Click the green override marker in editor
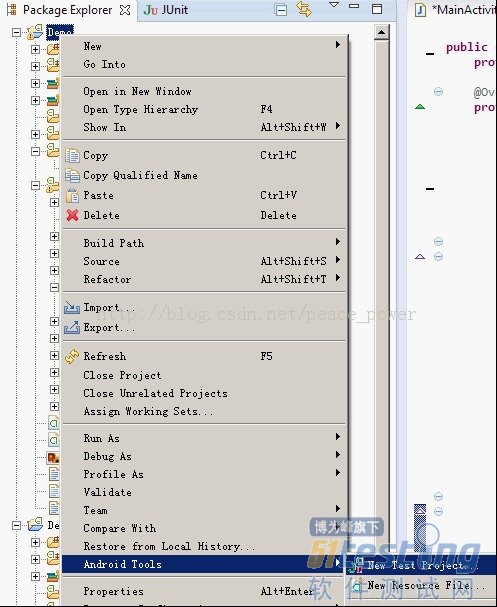The height and width of the screenshot is (607, 497). coord(420,107)
